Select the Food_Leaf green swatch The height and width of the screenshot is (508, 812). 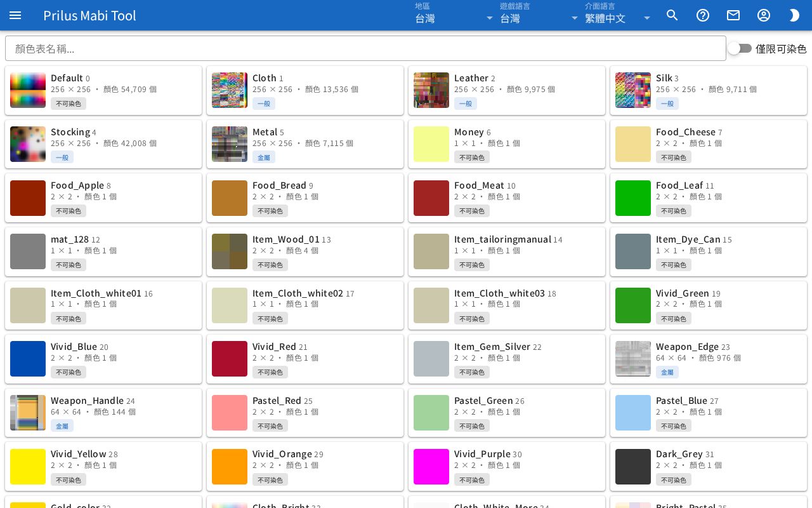633,197
